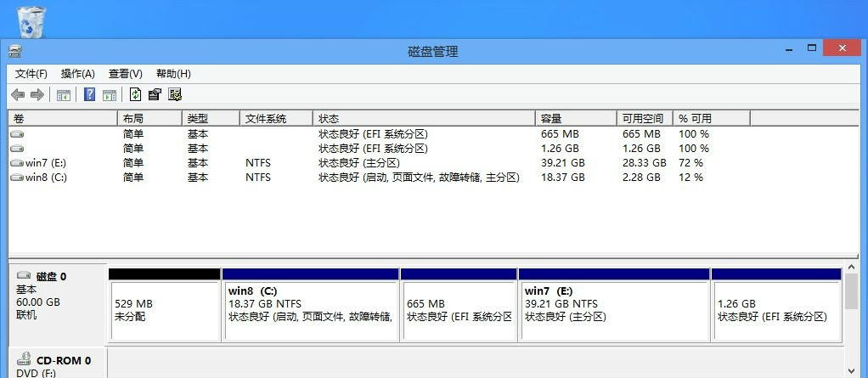Select the win8 (C:) 18.37 GB partition block

(x=310, y=305)
